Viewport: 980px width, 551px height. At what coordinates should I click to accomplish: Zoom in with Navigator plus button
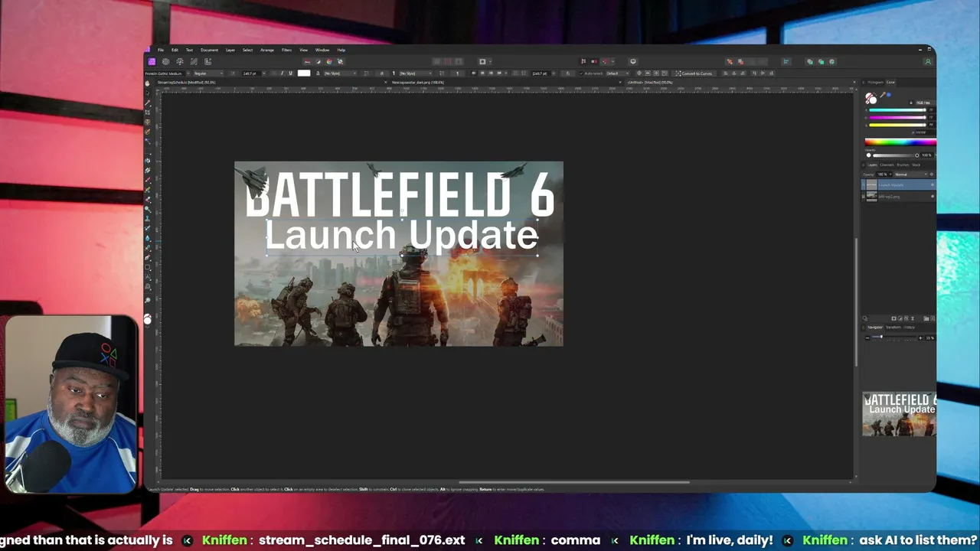920,337
